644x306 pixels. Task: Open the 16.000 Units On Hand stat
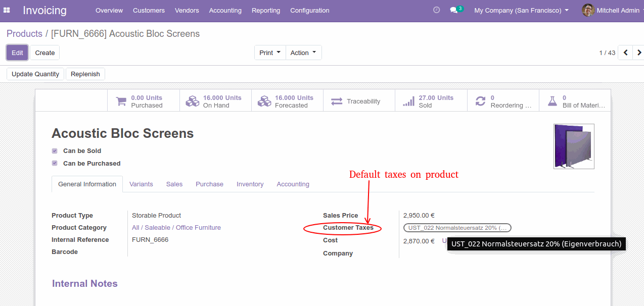215,101
